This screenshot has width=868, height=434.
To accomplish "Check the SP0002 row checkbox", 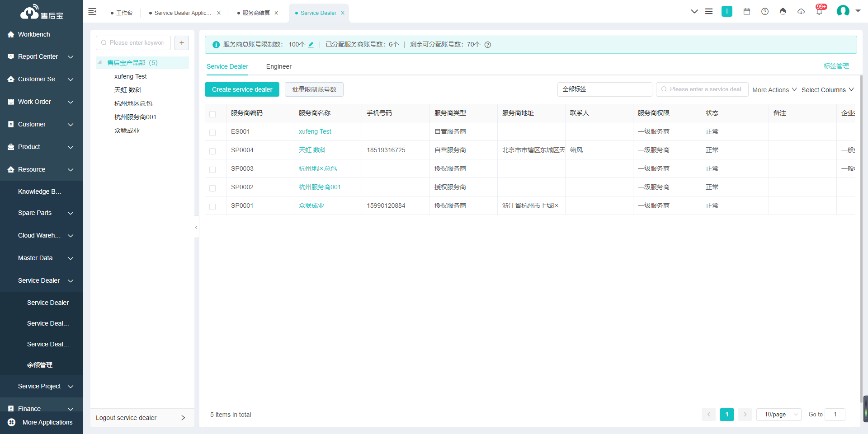I will click(x=212, y=188).
